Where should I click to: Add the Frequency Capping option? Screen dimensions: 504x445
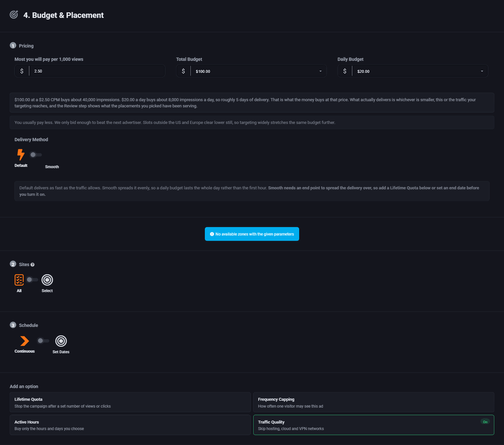373,402
